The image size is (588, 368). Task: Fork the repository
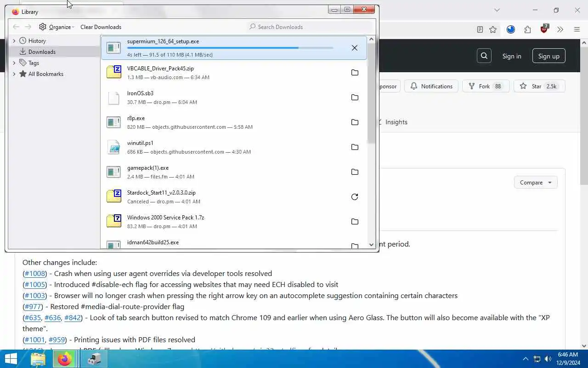[x=486, y=86]
